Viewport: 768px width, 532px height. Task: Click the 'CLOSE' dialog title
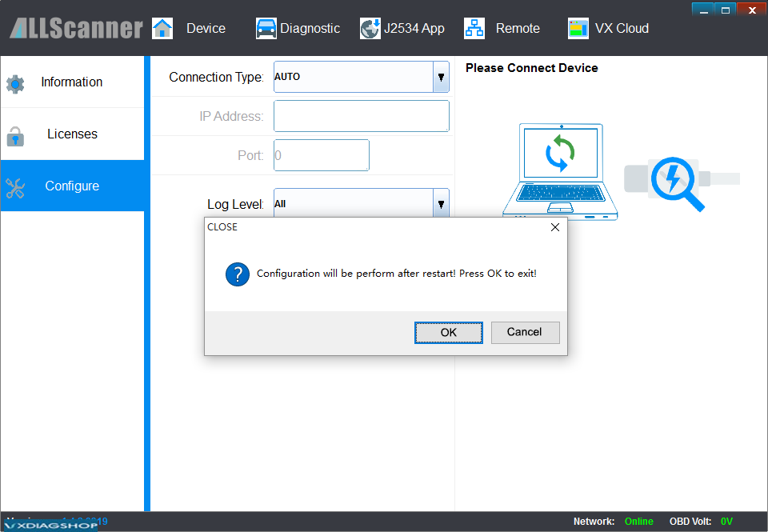coord(222,227)
